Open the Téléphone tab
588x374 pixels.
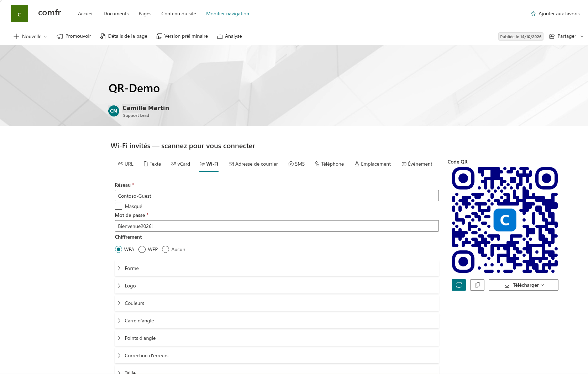point(329,164)
